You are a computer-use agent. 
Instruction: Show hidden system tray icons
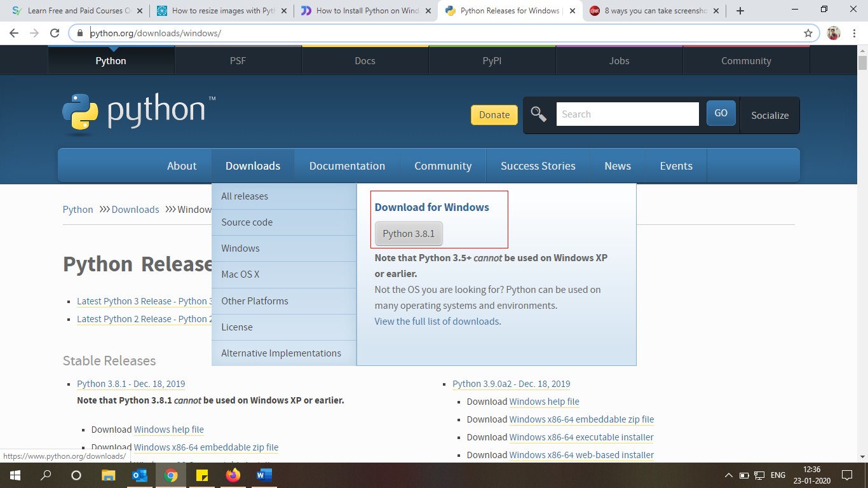point(728,475)
